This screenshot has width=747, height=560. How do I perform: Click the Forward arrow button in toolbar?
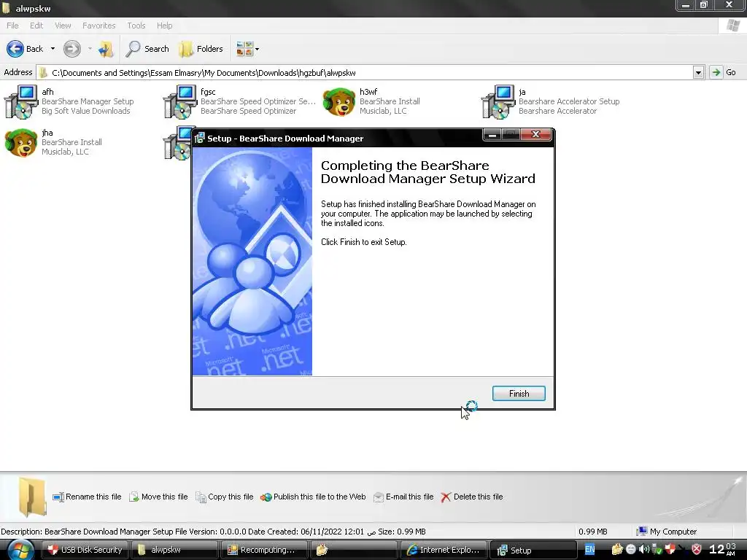click(72, 49)
